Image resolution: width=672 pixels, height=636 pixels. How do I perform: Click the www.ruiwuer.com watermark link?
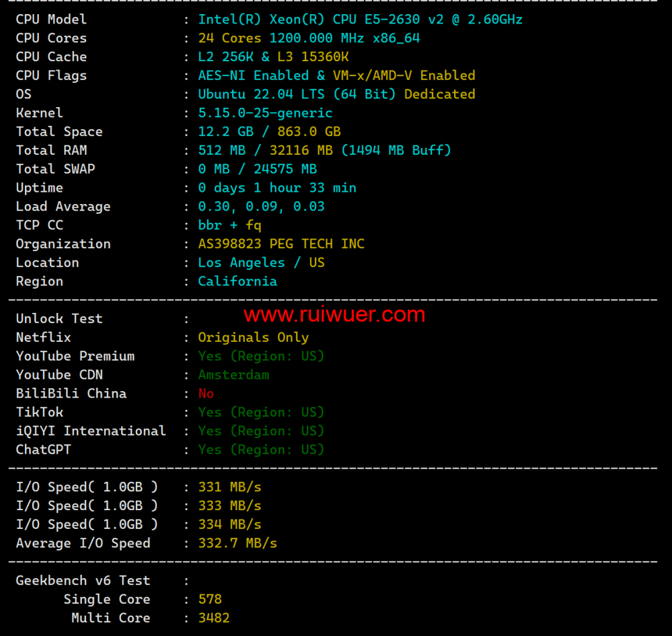point(334,314)
